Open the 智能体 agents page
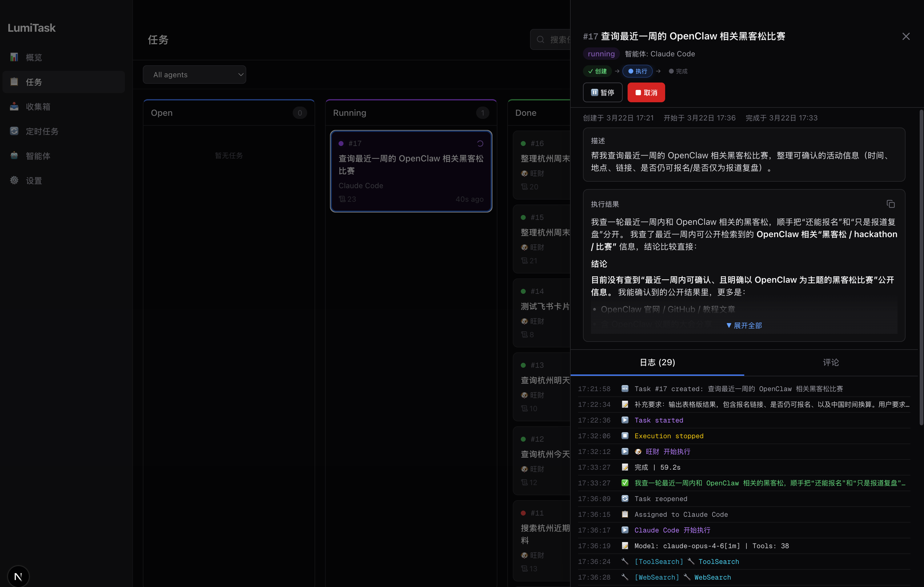Screen dimensions: 924x587 64,156
